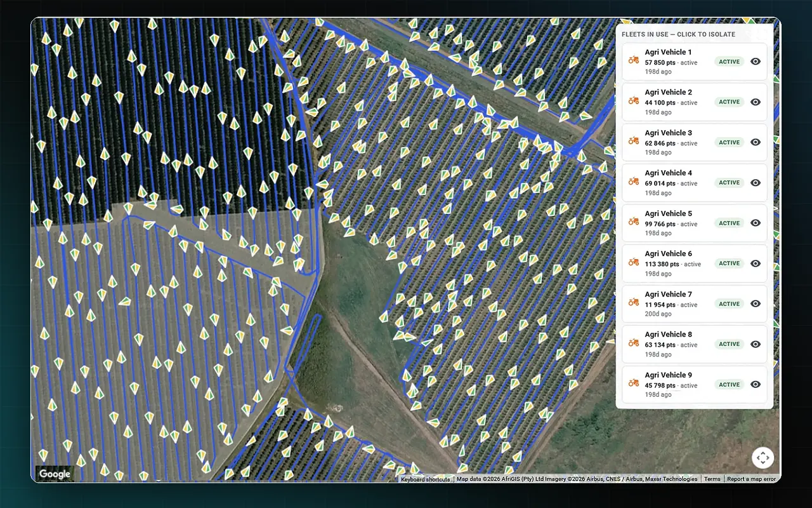Select the Agri Vehicle 3 title text
Viewport: 812px width, 508px height.
point(669,133)
